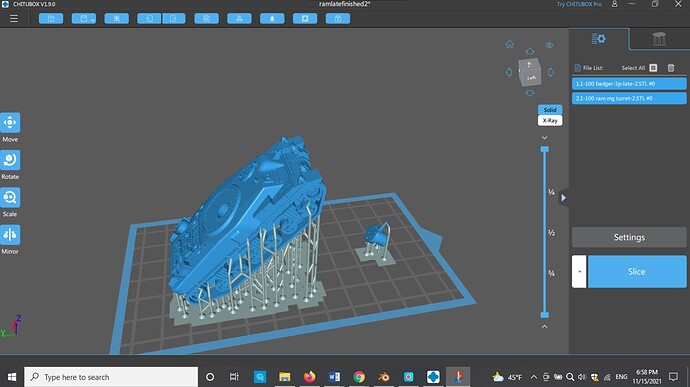The width and height of the screenshot is (690, 387).
Task: Open the notification center
Action: (673, 377)
